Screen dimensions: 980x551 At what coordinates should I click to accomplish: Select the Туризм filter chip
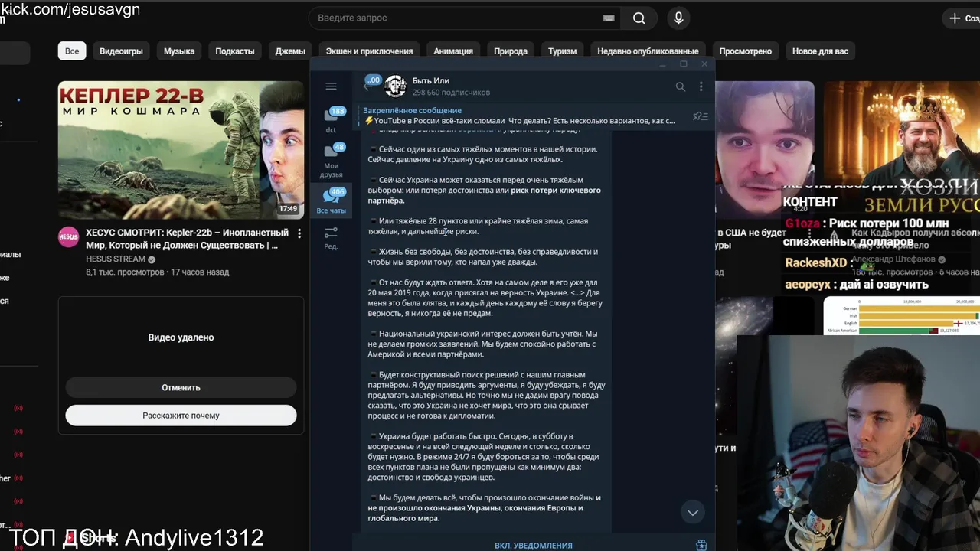(x=563, y=51)
